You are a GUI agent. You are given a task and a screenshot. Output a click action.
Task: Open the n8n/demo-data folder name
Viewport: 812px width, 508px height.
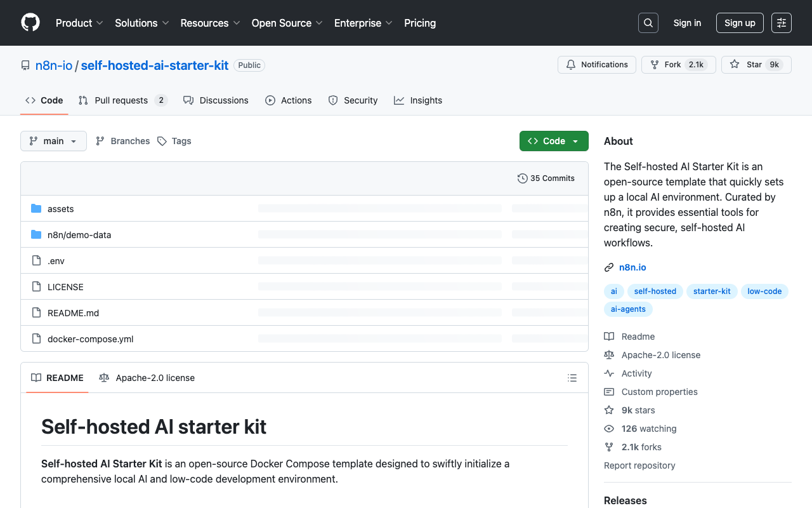point(79,235)
